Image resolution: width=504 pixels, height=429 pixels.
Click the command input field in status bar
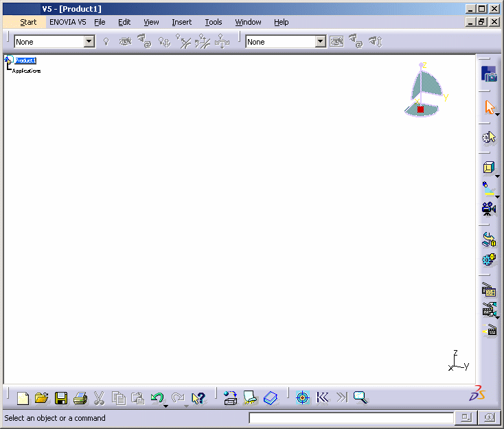pos(351,418)
